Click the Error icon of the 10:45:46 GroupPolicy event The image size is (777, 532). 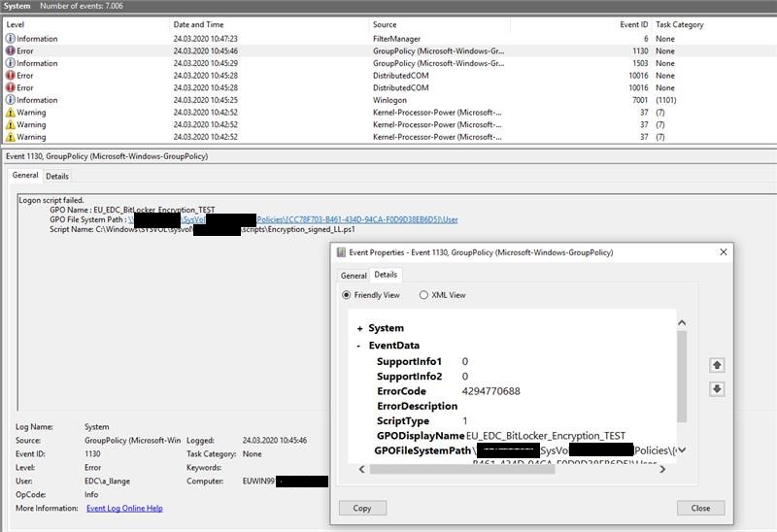tap(10, 50)
